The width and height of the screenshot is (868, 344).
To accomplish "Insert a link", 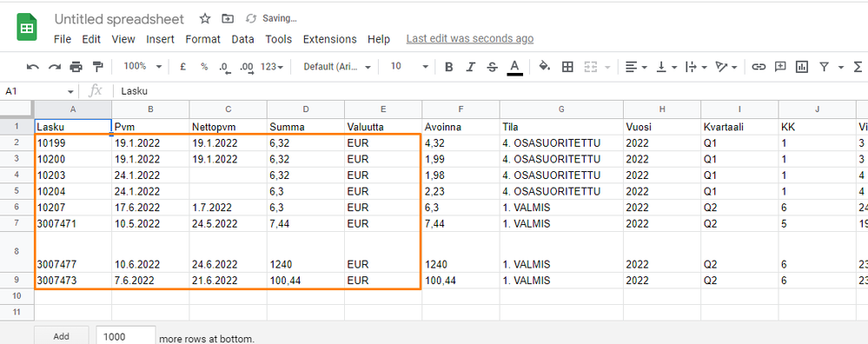I will (x=759, y=67).
